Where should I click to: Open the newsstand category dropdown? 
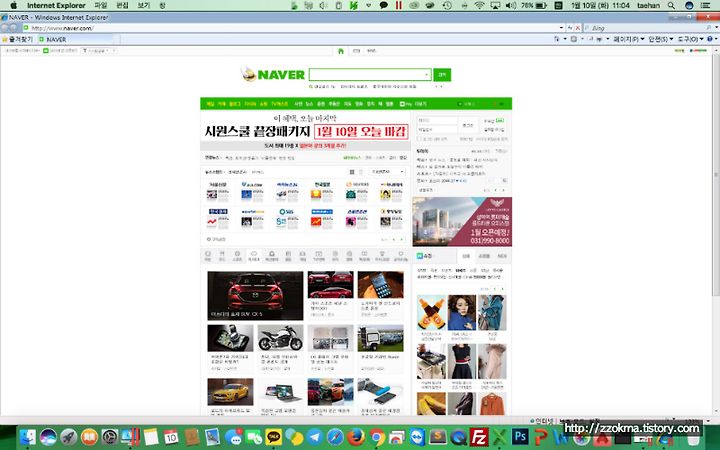(x=388, y=172)
